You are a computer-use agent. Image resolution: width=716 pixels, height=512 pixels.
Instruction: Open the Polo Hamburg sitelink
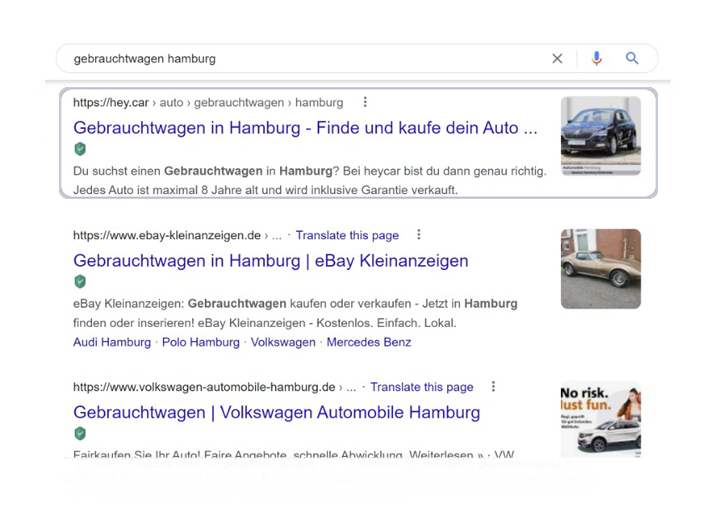[x=200, y=342]
